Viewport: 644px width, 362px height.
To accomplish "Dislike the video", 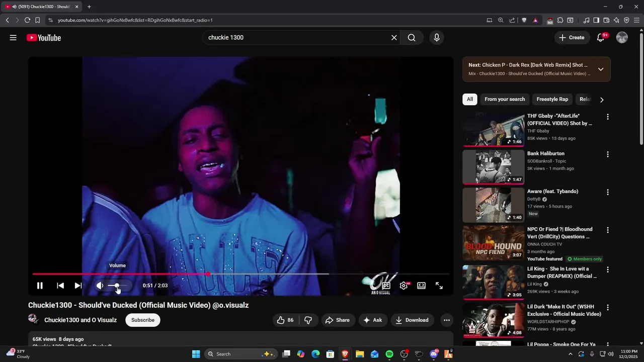I will coord(308,320).
